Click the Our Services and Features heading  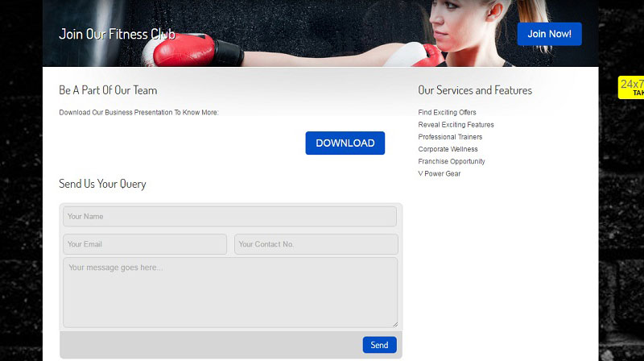(x=475, y=90)
